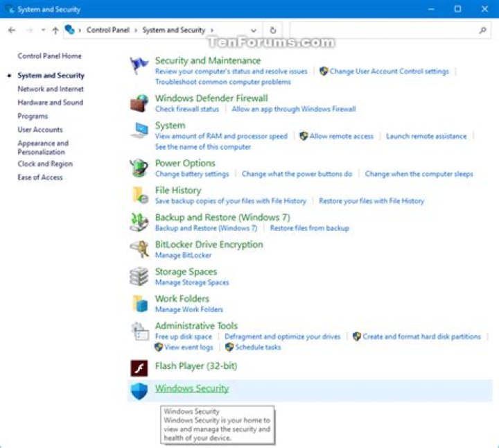Screen dimensions: 499x448
Task: Open Control Panel Home in sidebar
Action: click(50, 56)
